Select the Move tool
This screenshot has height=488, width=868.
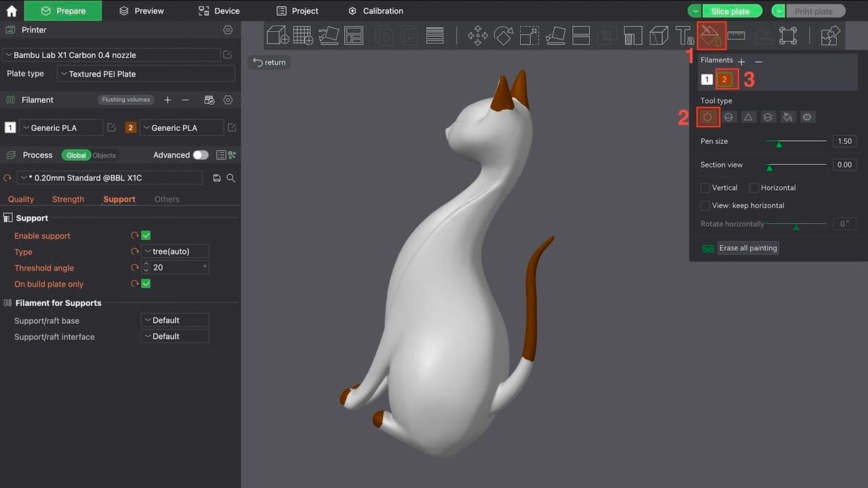477,35
